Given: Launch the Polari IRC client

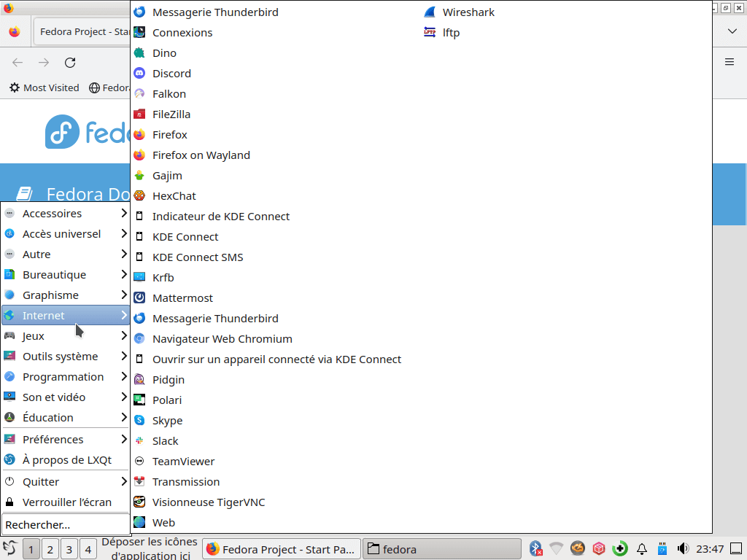Looking at the screenshot, I should point(158,400).
